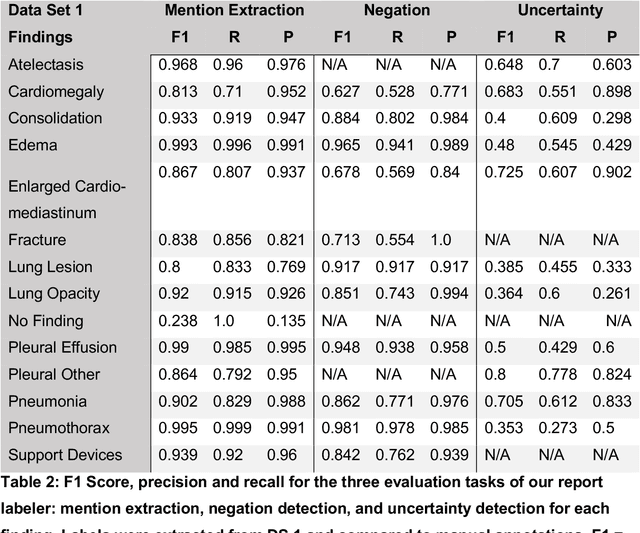
Task: Click the Negation column group header
Action: tap(396, 11)
